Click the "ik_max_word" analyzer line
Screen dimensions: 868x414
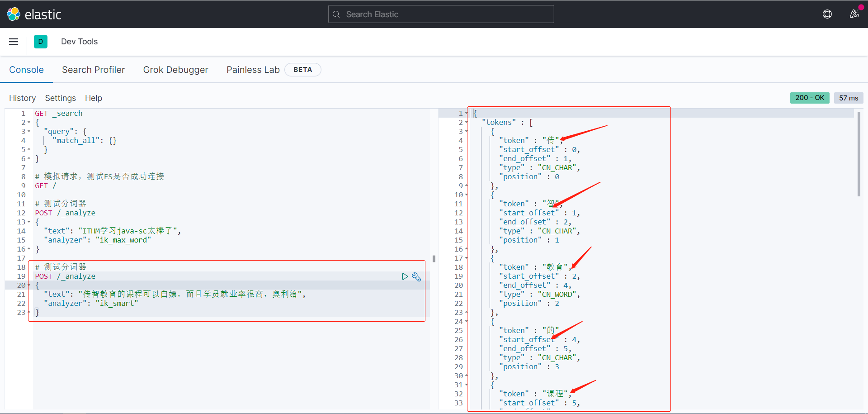pyautogui.click(x=97, y=240)
